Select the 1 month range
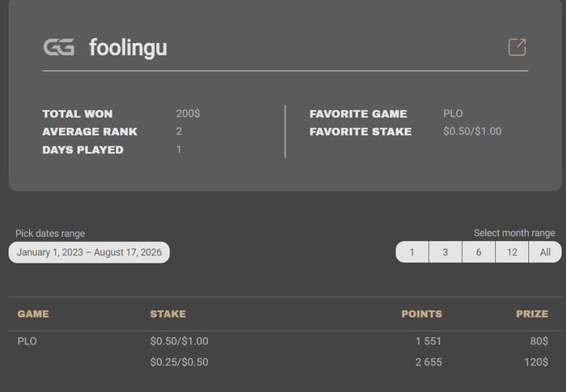 coord(412,252)
